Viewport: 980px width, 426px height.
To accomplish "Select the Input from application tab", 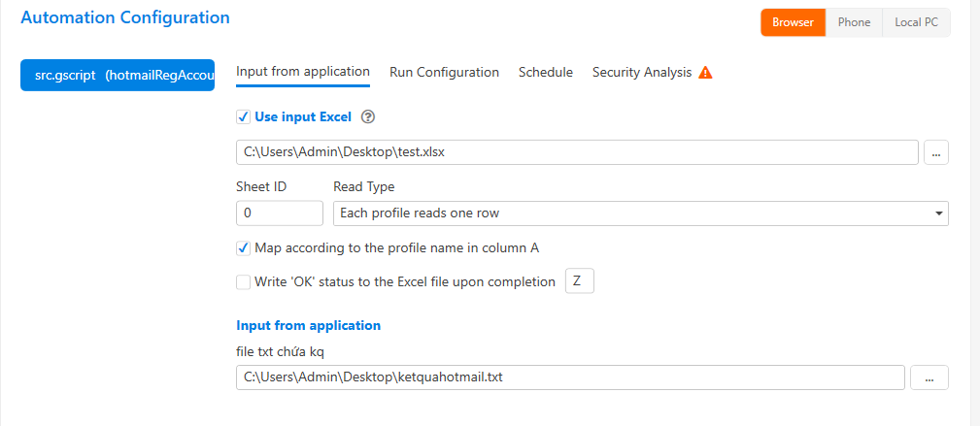I will pos(302,72).
